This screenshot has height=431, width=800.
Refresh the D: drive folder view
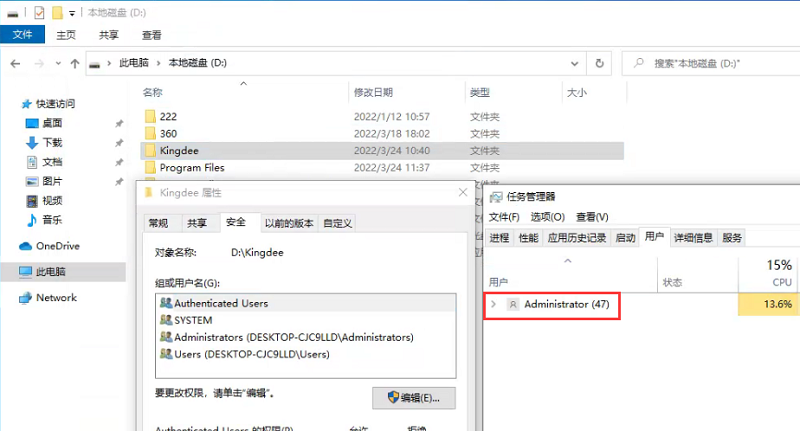coord(597,63)
